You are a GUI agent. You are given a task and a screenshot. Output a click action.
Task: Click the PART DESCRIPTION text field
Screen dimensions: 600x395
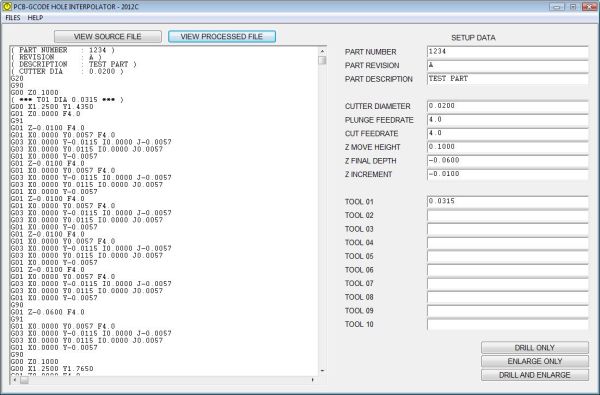pos(507,79)
